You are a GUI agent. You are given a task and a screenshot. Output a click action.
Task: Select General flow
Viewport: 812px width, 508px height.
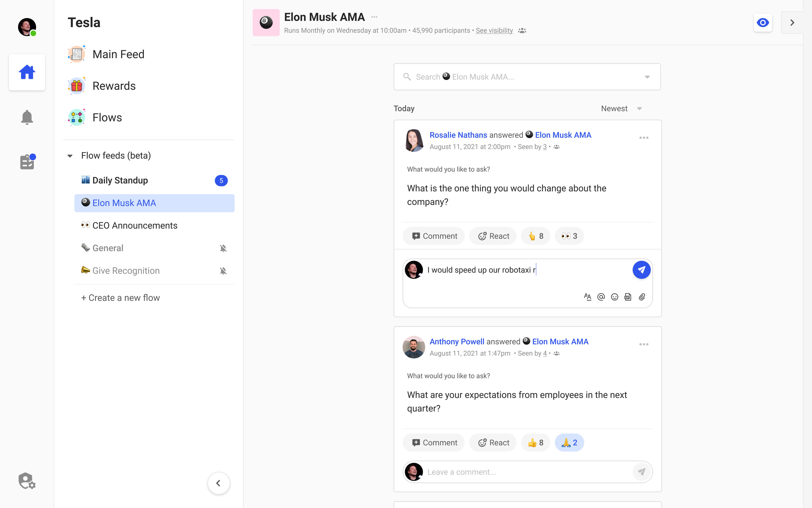154,248
